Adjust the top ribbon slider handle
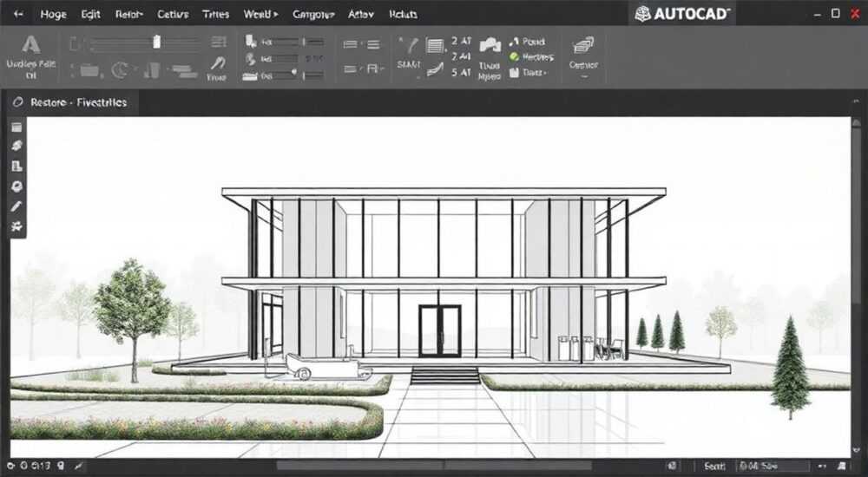This screenshot has height=477, width=868. coord(156,42)
